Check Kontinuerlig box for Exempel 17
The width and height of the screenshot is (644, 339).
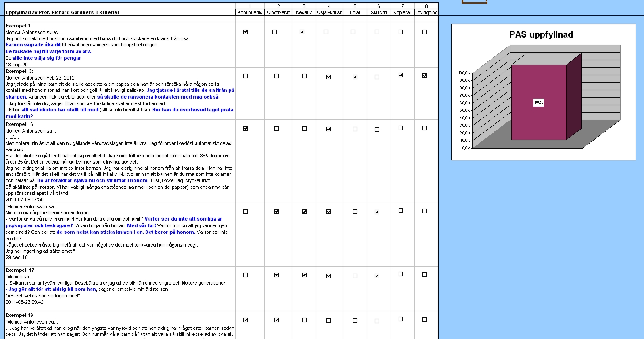[x=245, y=275]
